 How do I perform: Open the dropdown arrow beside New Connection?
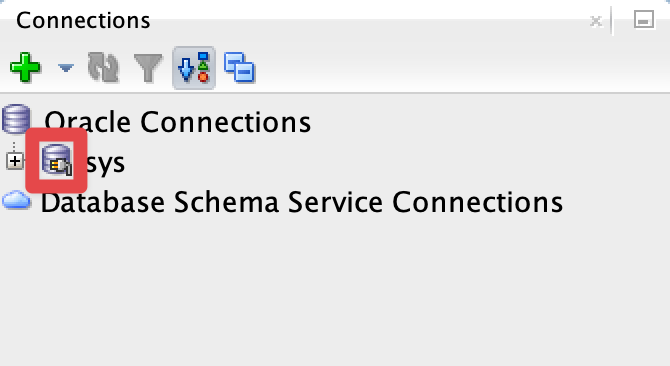(65, 68)
